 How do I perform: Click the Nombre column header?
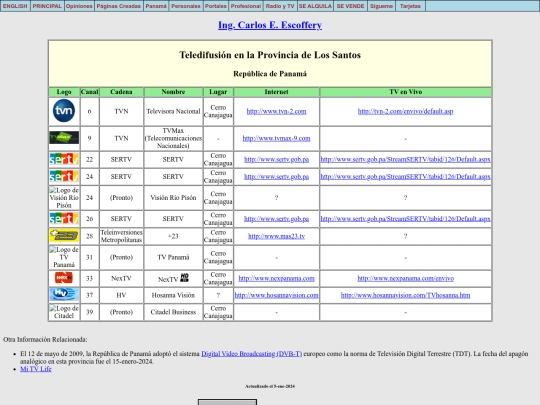(x=173, y=92)
